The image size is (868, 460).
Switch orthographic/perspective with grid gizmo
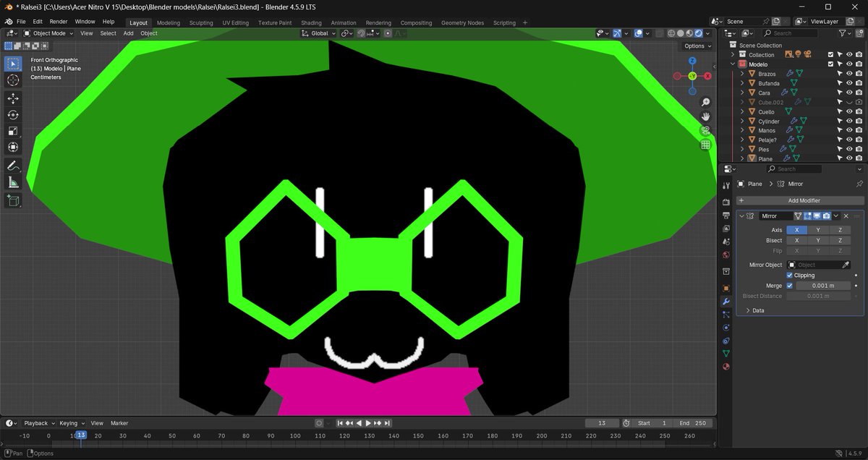pyautogui.click(x=706, y=145)
